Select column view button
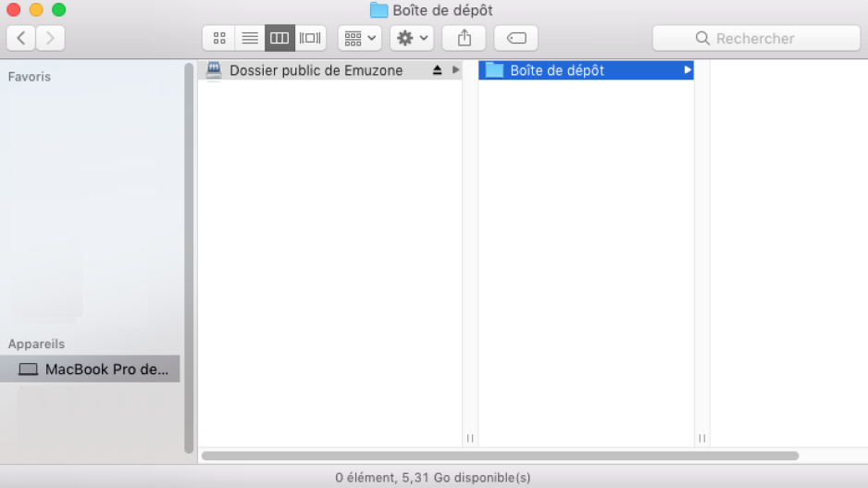The height and width of the screenshot is (488, 868). point(279,38)
